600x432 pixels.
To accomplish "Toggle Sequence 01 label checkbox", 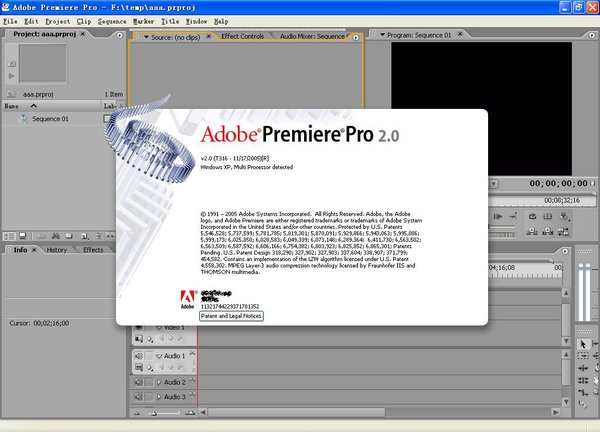I will point(107,119).
